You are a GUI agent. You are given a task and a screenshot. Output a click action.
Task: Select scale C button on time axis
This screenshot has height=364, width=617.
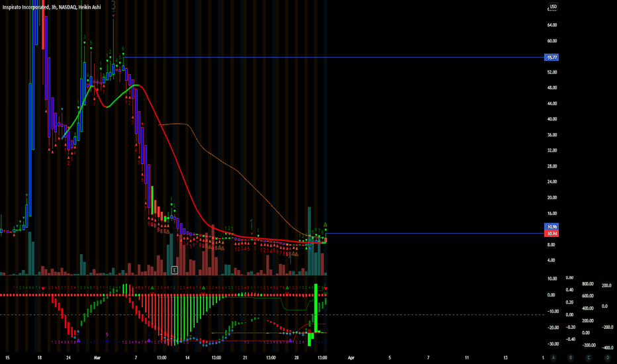pos(589,357)
